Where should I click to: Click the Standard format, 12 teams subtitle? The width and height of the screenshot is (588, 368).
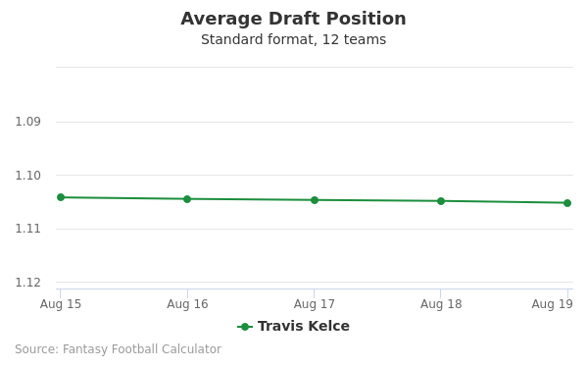tap(293, 39)
